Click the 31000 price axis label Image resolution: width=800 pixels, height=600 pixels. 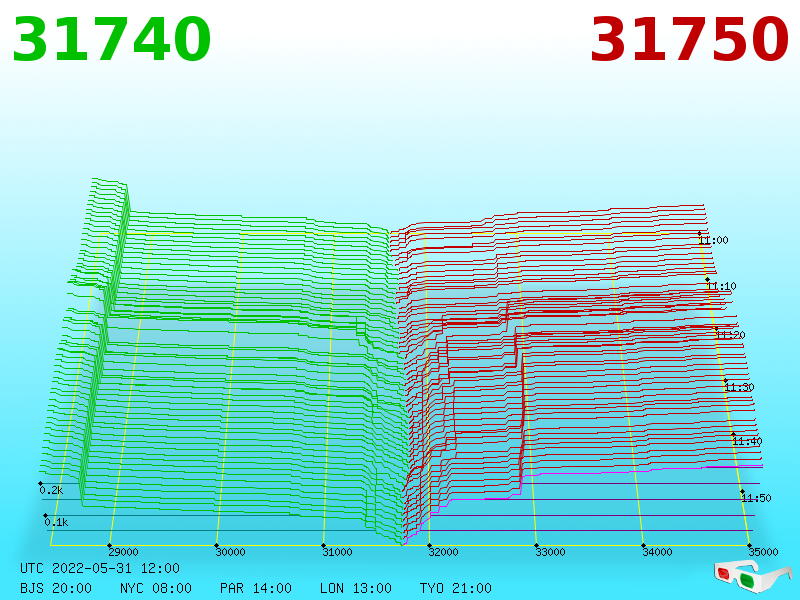337,552
